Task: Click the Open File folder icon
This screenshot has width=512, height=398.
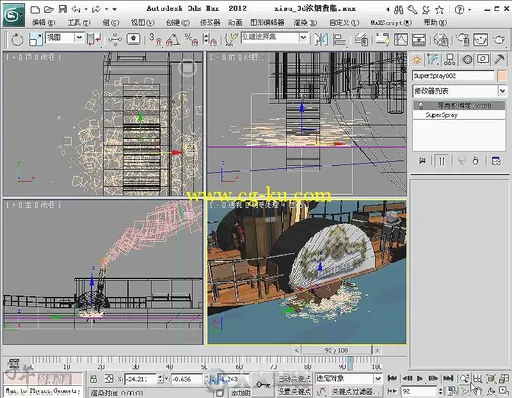Action: [x=49, y=9]
